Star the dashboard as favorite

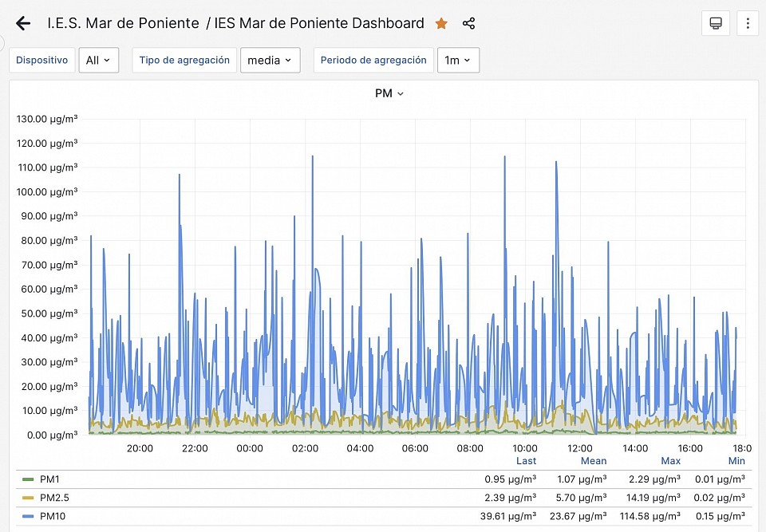[x=441, y=24]
